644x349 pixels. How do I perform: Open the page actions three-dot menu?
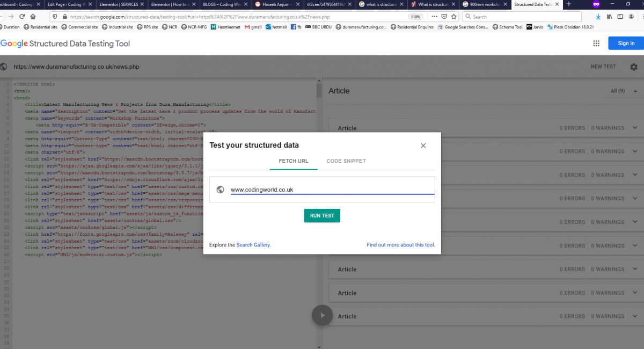tap(434, 17)
